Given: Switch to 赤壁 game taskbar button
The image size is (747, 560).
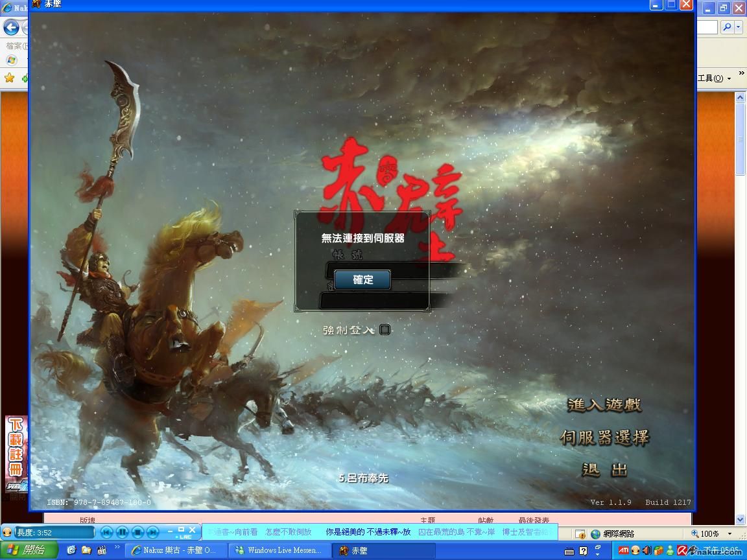Looking at the screenshot, I should pyautogui.click(x=383, y=550).
